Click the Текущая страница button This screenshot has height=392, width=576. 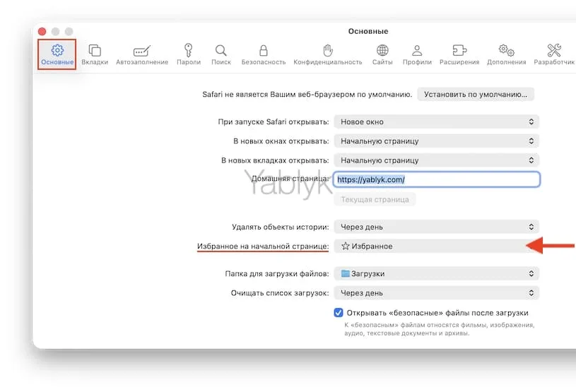[375, 199]
